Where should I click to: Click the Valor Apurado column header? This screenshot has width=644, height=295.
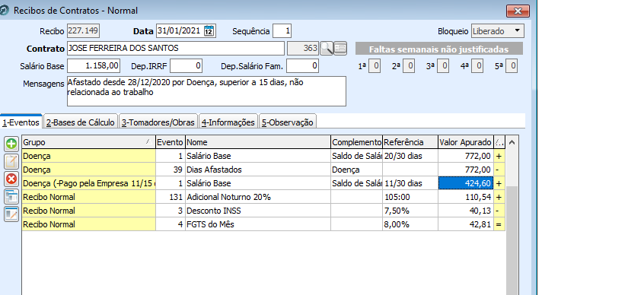point(465,142)
